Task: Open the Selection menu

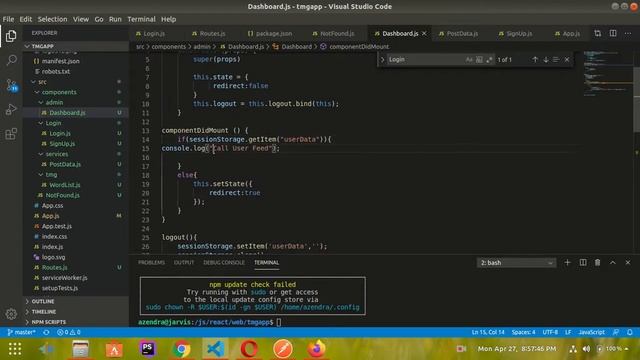Action: coord(52,19)
